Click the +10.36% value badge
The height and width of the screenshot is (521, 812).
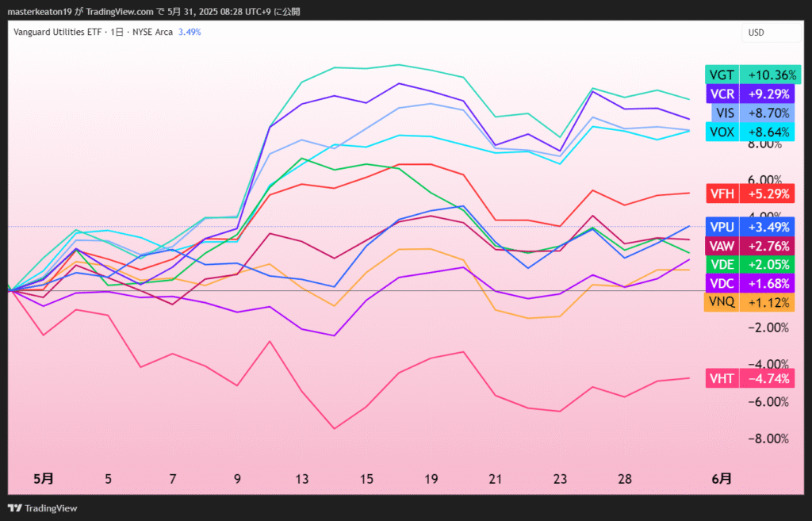(x=771, y=75)
